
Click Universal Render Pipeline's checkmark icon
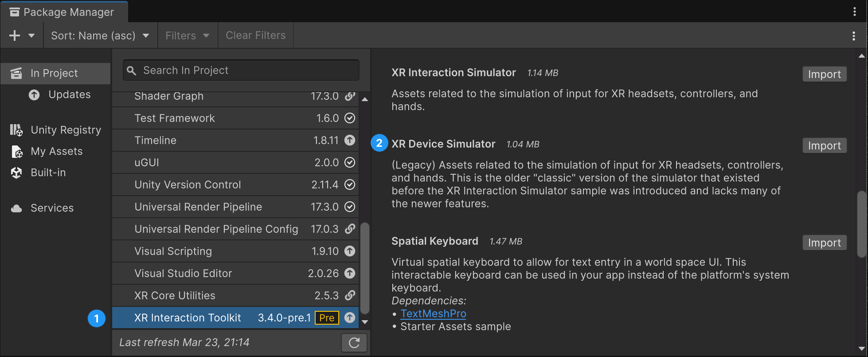pos(350,207)
